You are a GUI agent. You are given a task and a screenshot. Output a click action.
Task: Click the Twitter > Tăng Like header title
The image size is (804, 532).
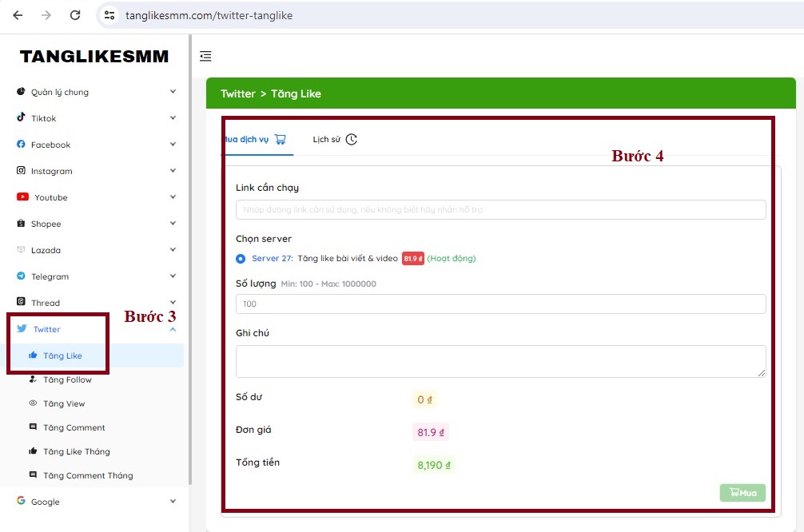271,93
